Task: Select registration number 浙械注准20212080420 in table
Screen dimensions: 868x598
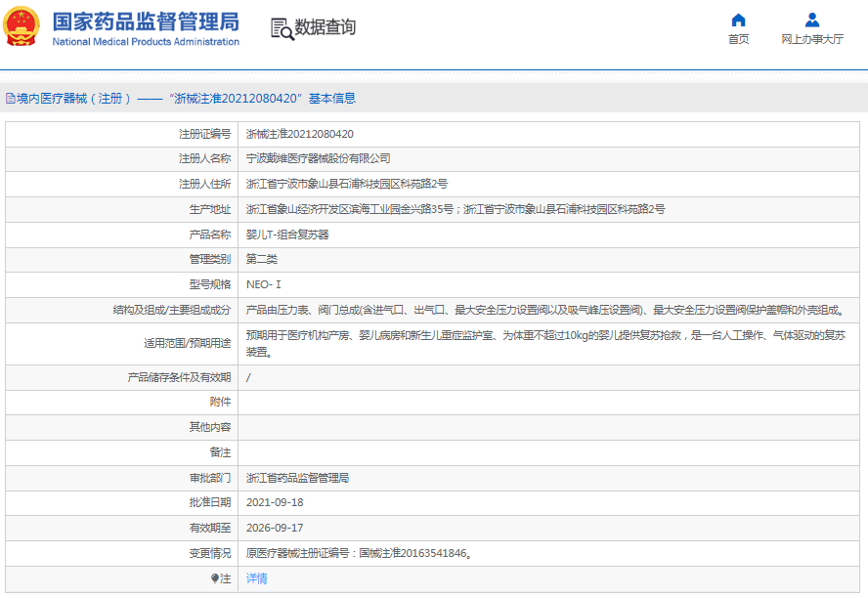Action: point(299,133)
